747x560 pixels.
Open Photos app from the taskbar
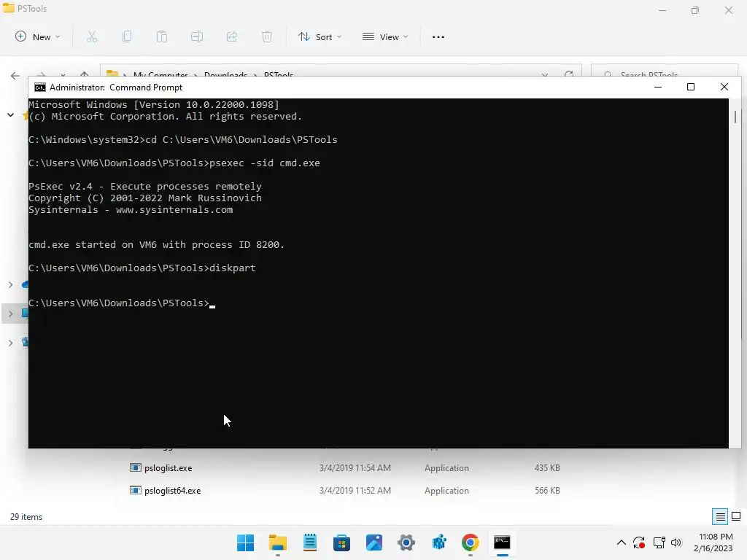click(x=374, y=542)
